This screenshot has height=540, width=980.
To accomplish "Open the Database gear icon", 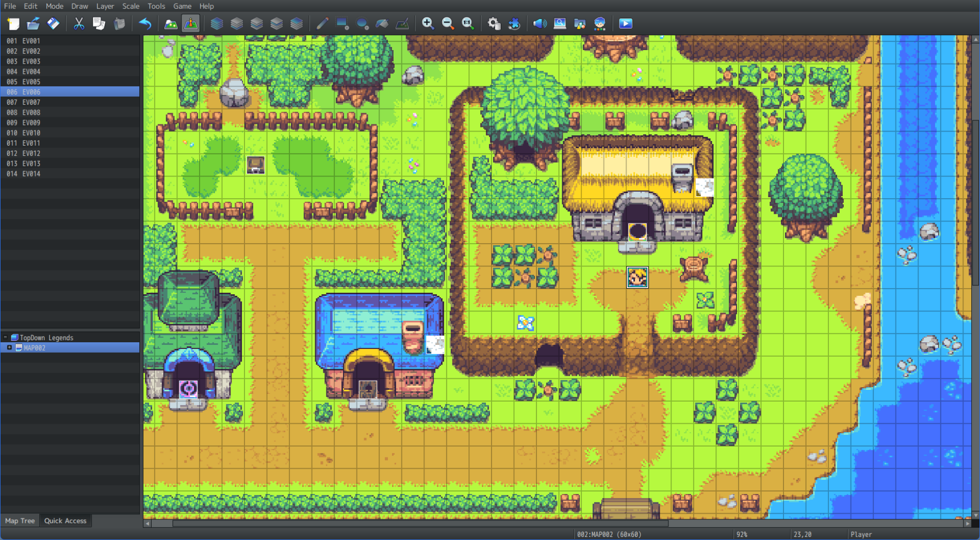I will 494,23.
